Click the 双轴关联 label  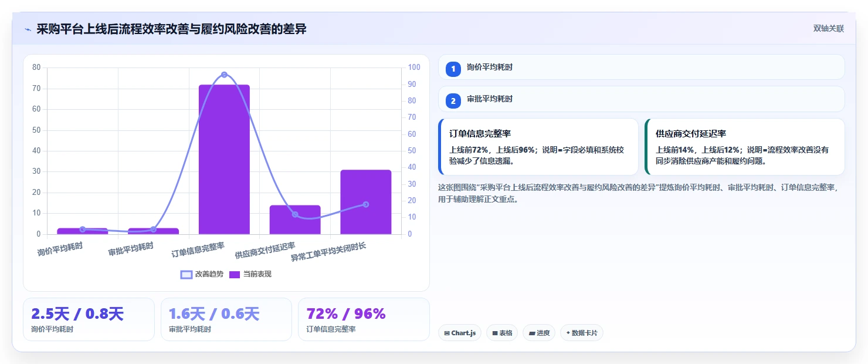click(x=828, y=29)
